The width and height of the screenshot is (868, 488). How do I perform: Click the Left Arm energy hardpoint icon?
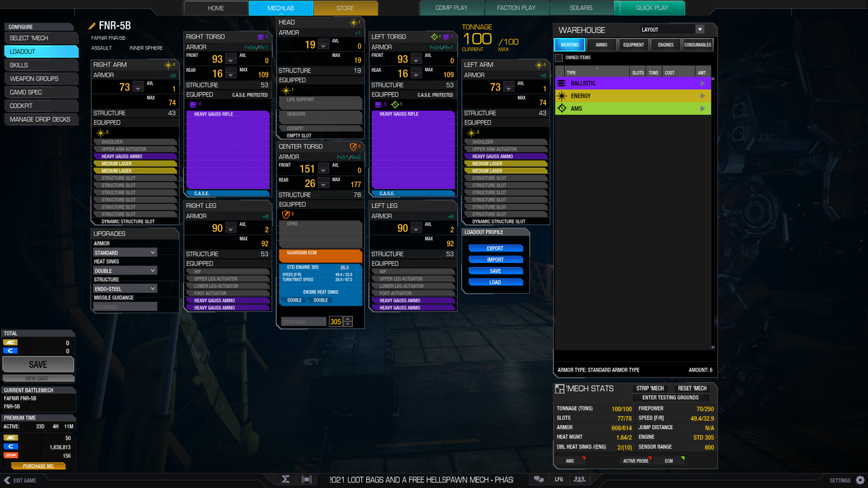pyautogui.click(x=538, y=65)
